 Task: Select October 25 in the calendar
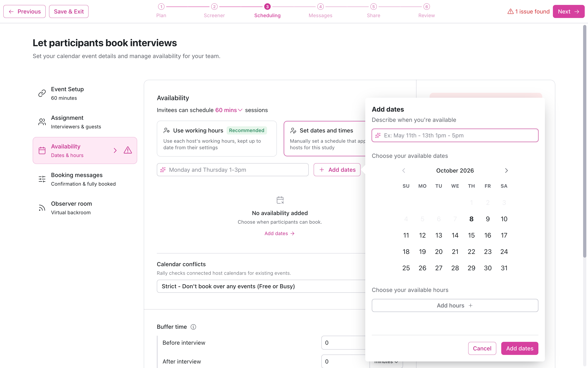click(406, 268)
